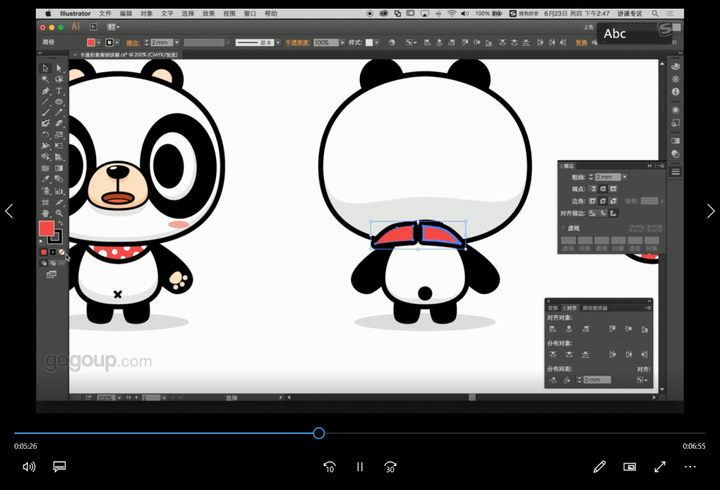Click vertical distribute top in Align panel
The image size is (720, 490).
point(553,355)
